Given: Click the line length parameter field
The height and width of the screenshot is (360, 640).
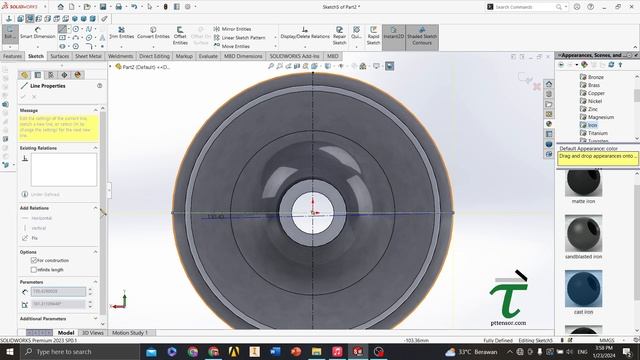Looking at the screenshot, I should point(58,292).
